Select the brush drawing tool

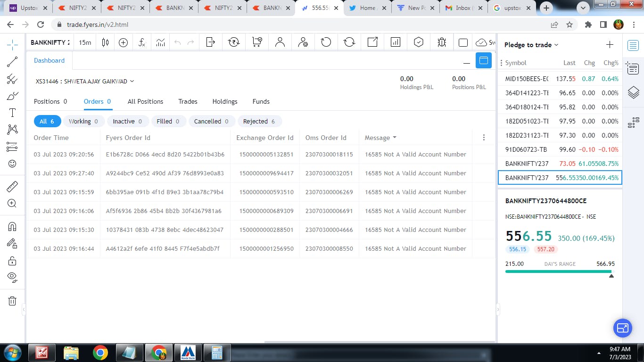(x=12, y=96)
